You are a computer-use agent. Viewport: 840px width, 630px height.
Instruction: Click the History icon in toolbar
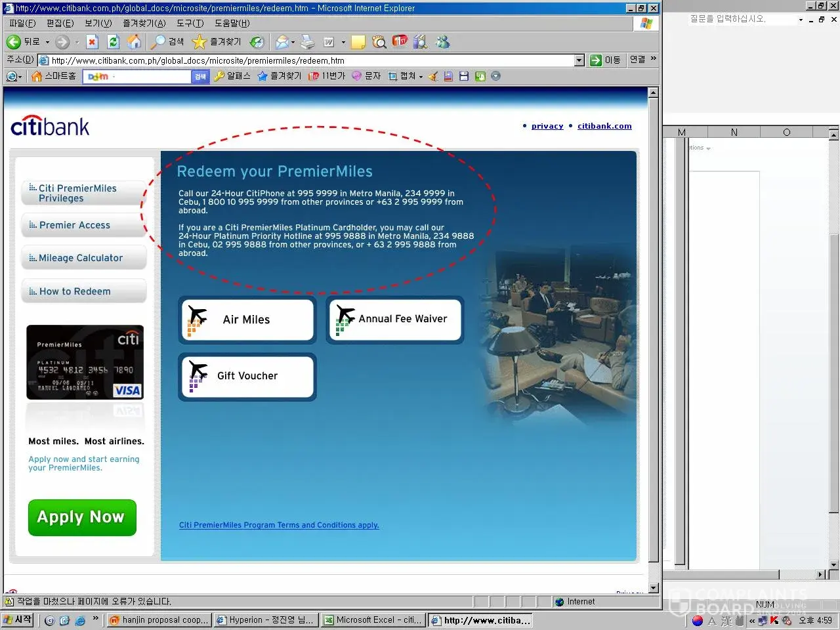pyautogui.click(x=257, y=42)
